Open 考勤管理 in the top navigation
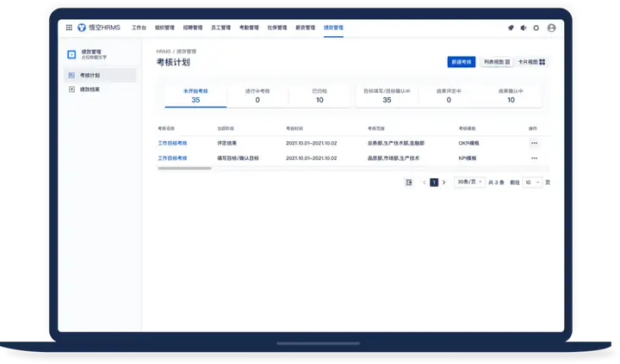The height and width of the screenshot is (364, 620). coord(249,28)
